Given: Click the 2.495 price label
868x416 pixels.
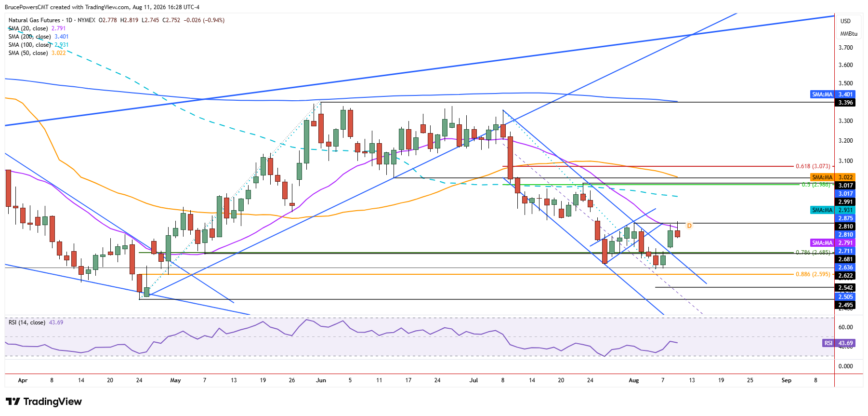Looking at the screenshot, I should tap(845, 305).
